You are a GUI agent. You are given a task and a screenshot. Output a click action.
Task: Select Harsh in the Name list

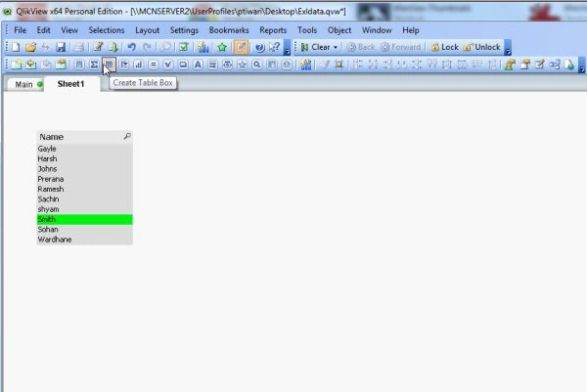click(84, 159)
